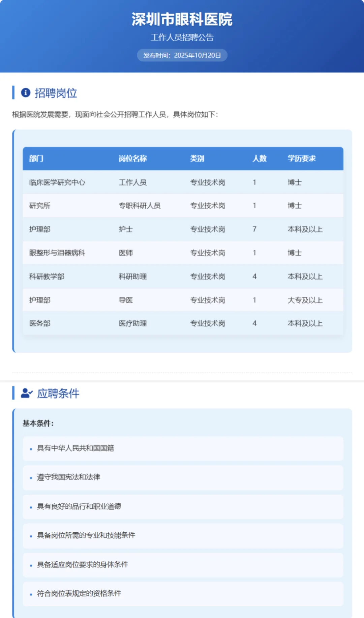
Task: Click the 部门 column header
Action: (36, 158)
